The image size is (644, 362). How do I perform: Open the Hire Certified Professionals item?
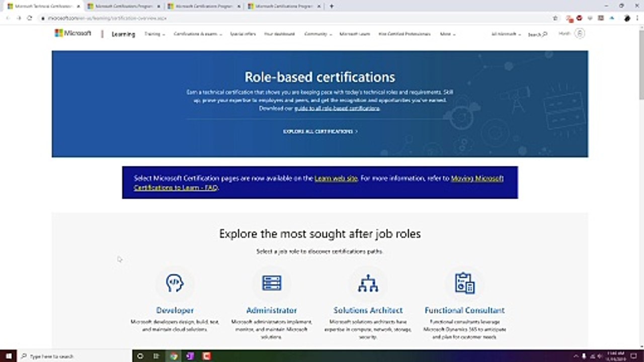pyautogui.click(x=405, y=34)
